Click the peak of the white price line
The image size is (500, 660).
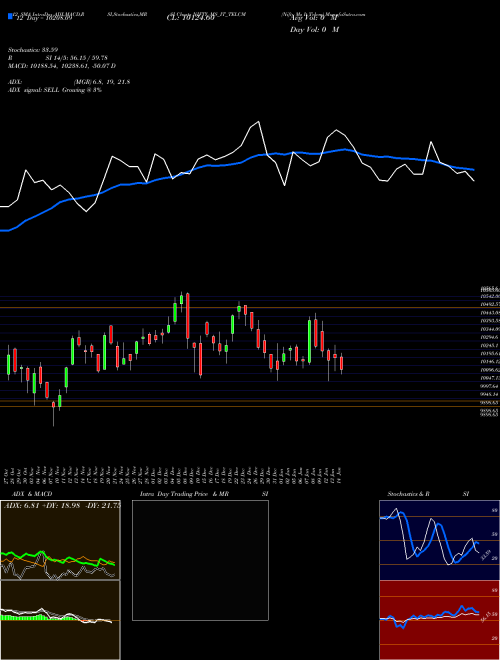pyautogui.click(x=258, y=122)
